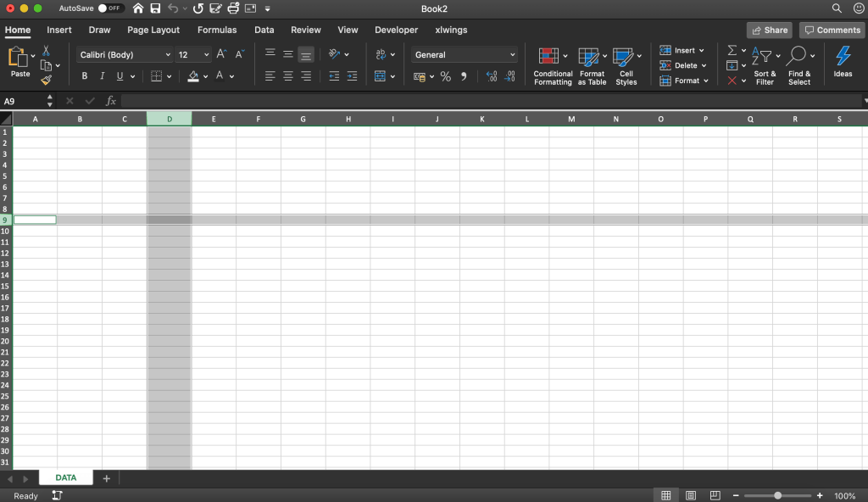Click the Save icon in title bar
This screenshot has width=868, height=502.
pos(155,8)
